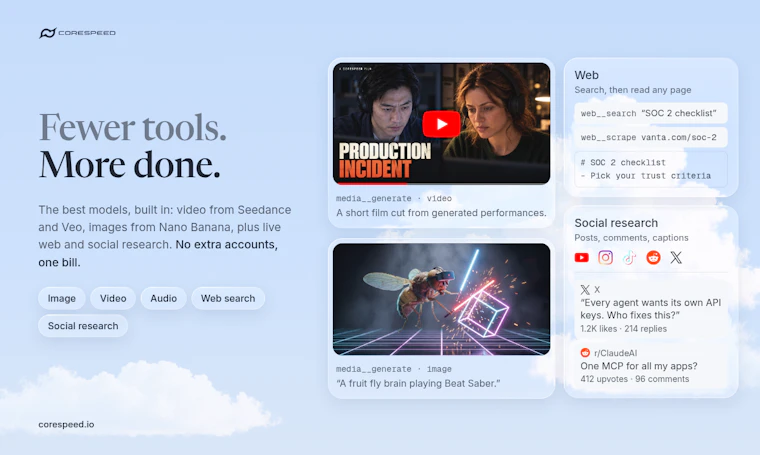
Task: Select the Instagram icon
Action: click(605, 257)
